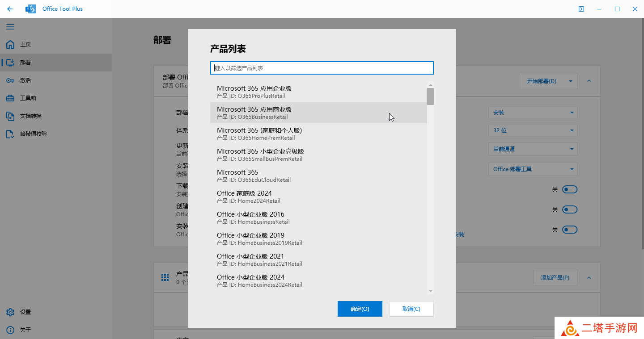This screenshot has width=644, height=339.
Task: Click the product list scroll-down arrow
Action: pos(430,291)
